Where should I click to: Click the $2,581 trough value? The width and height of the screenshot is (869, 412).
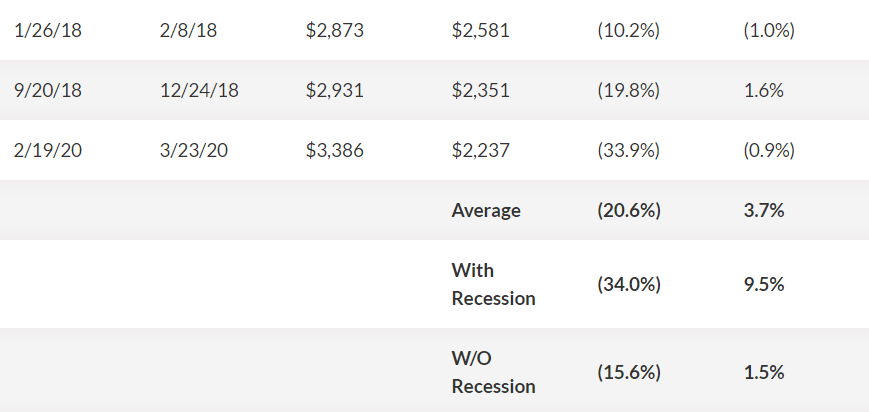480,30
